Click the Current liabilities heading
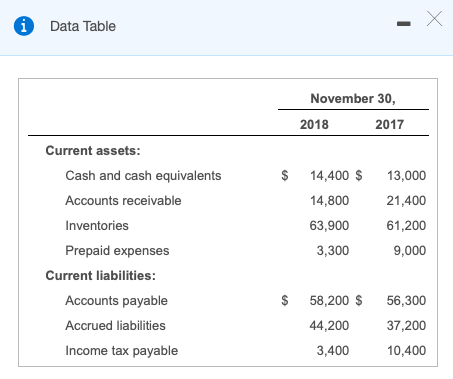453x379 pixels. click(101, 275)
